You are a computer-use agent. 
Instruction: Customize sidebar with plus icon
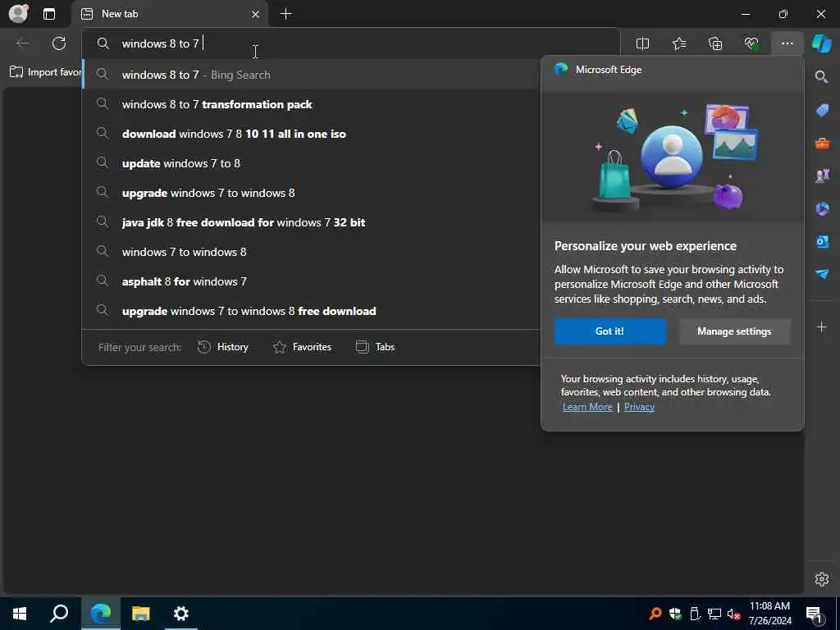click(x=821, y=326)
